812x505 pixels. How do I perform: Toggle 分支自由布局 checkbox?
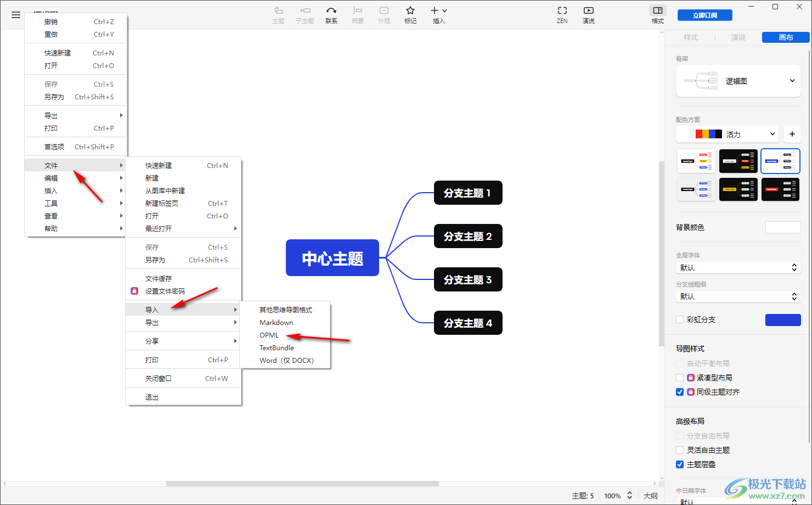pos(680,436)
